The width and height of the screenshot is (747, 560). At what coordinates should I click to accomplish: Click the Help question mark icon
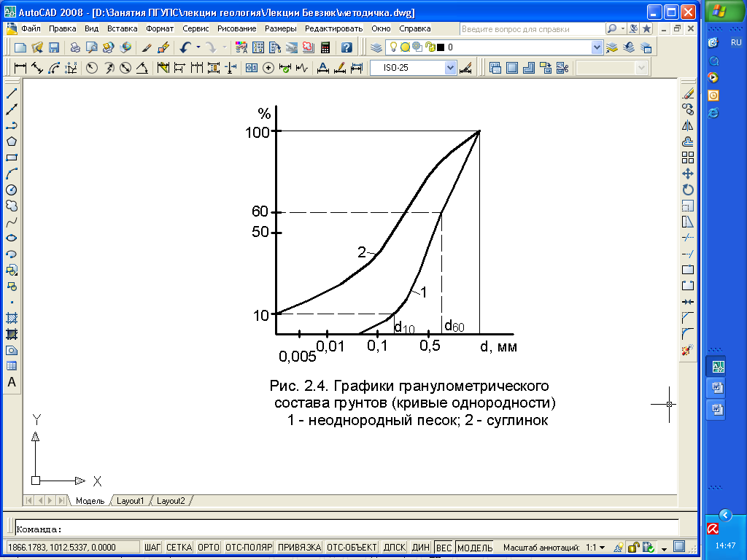347,47
